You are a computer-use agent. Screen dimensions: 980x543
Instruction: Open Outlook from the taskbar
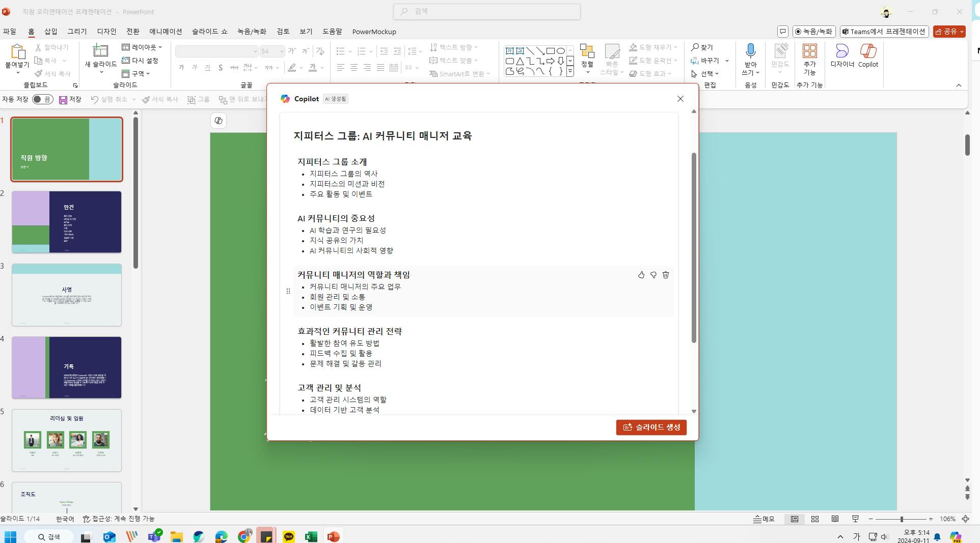pos(110,537)
